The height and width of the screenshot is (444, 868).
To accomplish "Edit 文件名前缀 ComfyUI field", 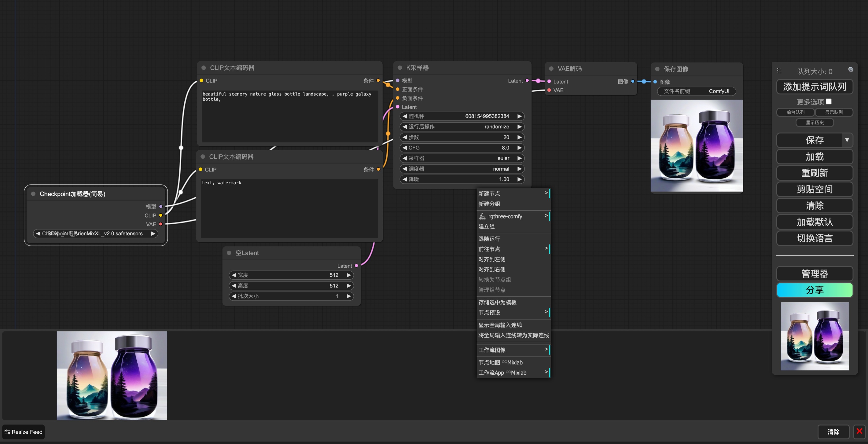I will click(696, 91).
